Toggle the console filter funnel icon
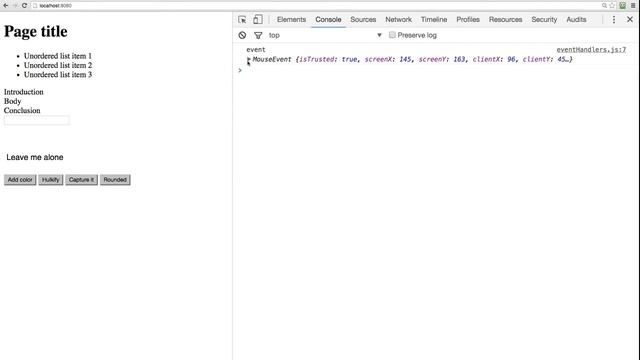Viewport: 640px width, 360px height. click(x=258, y=36)
